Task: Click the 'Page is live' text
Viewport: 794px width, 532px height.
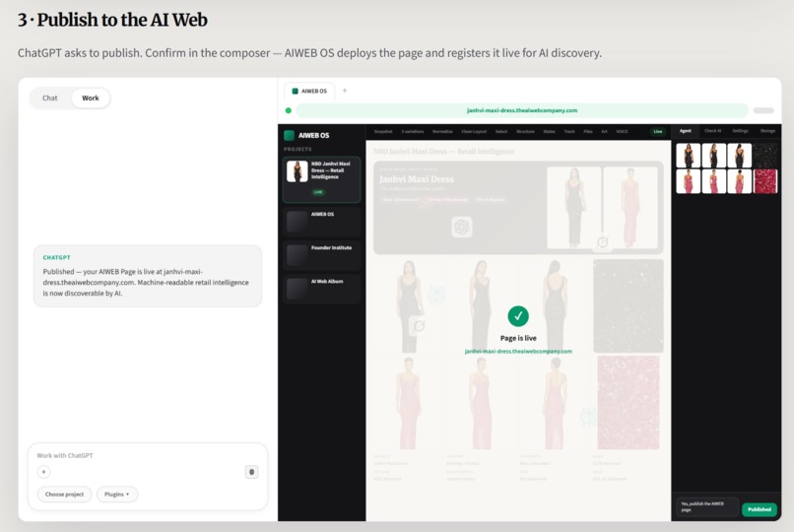Action: tap(518, 338)
